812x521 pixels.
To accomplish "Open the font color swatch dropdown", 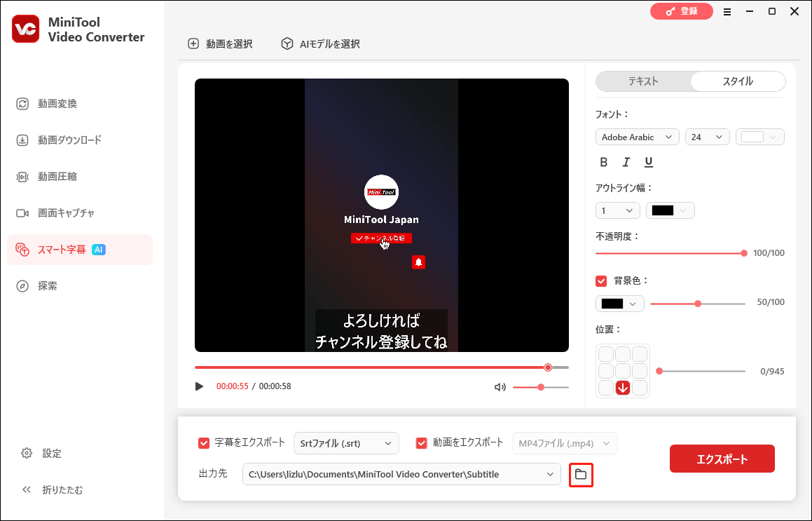I will click(759, 137).
